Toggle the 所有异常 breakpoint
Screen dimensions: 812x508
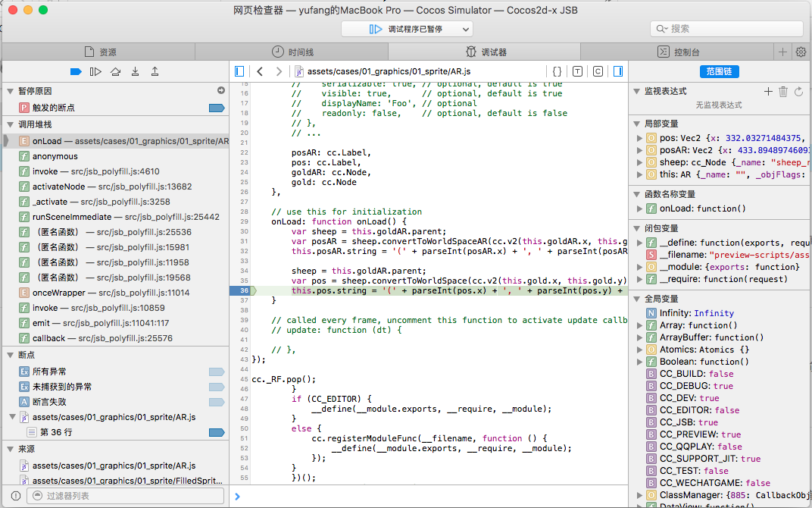point(217,372)
